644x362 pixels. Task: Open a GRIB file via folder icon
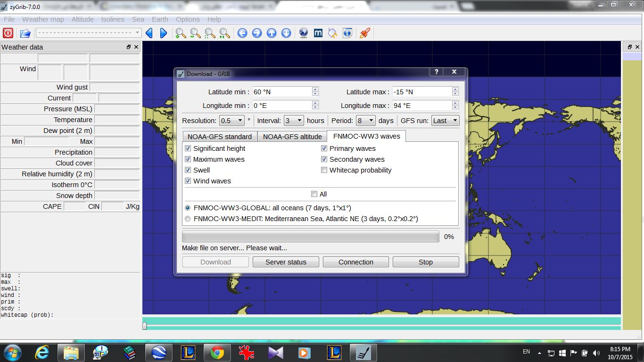[25, 33]
